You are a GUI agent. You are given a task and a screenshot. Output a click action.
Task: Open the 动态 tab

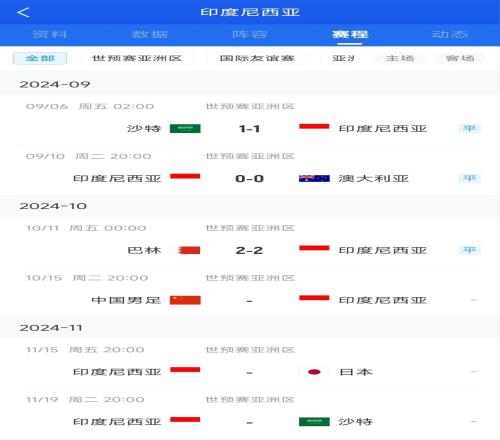click(x=450, y=34)
